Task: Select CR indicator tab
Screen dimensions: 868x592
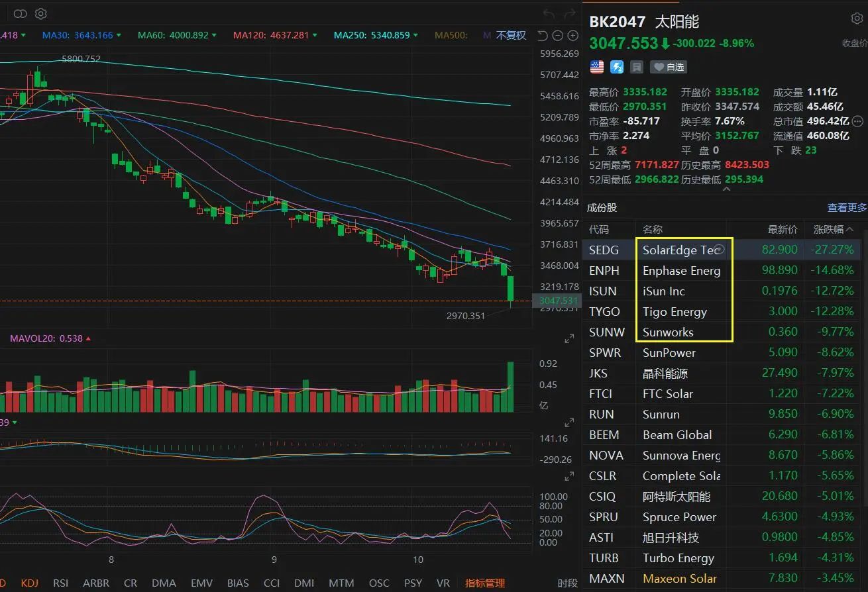Action: (131, 583)
